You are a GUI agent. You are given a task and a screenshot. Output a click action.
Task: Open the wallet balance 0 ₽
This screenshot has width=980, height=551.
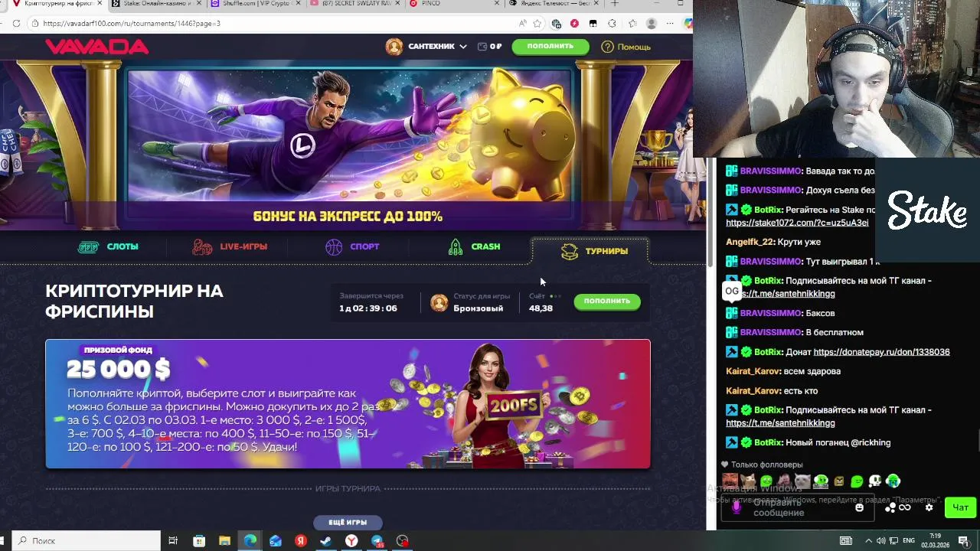[489, 47]
